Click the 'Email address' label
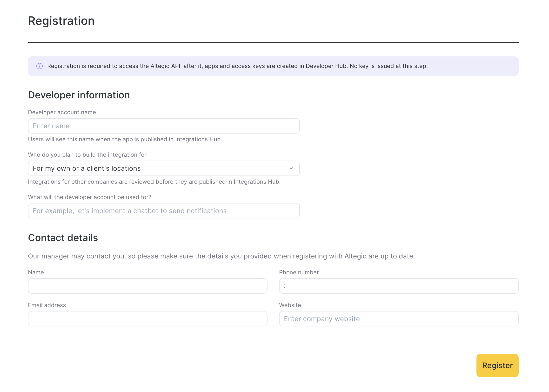This screenshot has width=549, height=392. tap(47, 306)
